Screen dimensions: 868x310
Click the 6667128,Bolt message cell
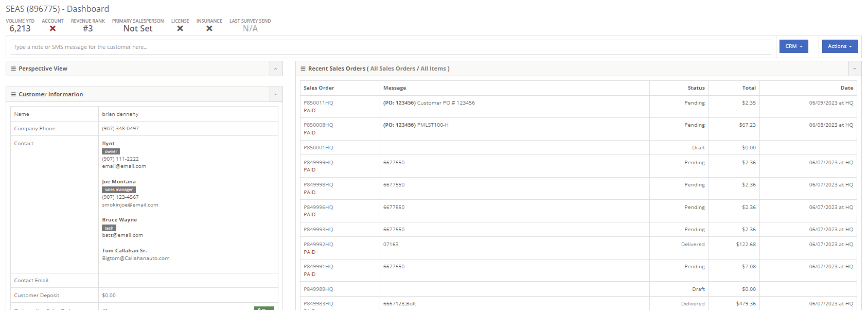400,304
